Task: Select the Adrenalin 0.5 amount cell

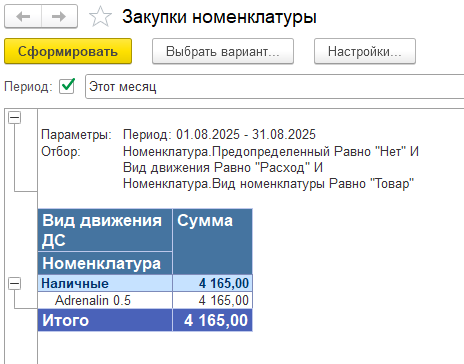Action: click(x=212, y=300)
